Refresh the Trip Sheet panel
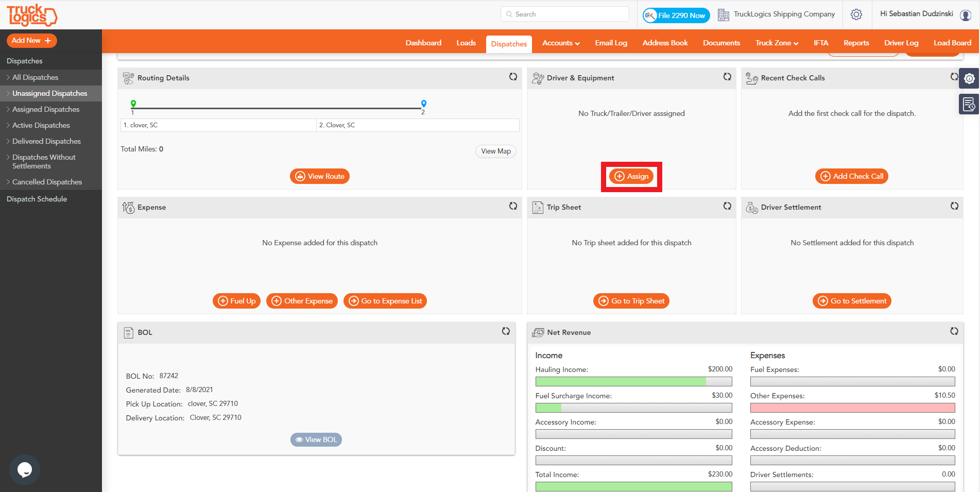 [x=727, y=206]
